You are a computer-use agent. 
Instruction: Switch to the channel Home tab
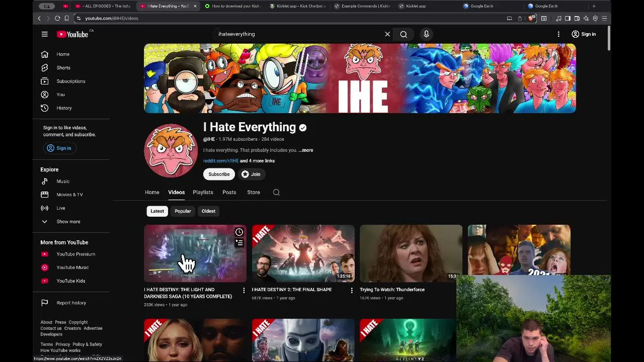click(x=152, y=193)
